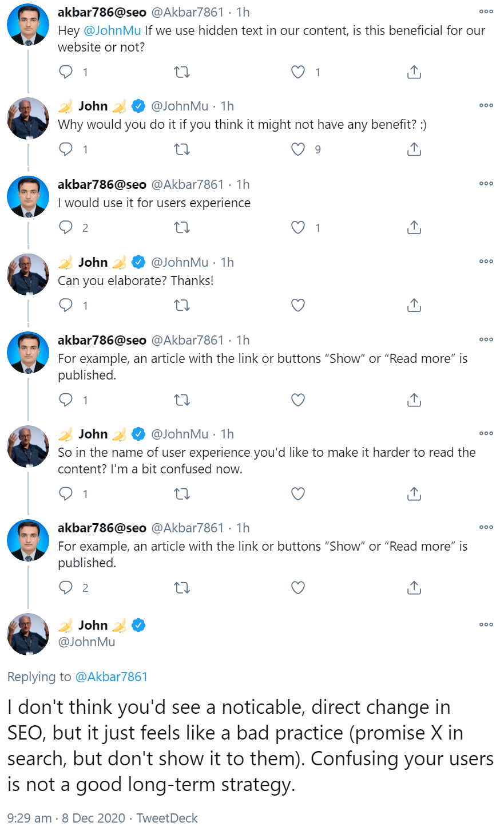Like the tweet with 9 likes
The height and width of the screenshot is (834, 504).
[298, 150]
